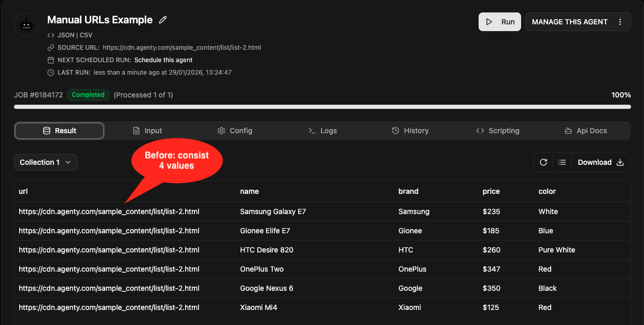Click the robot agent avatar icon

[x=26, y=24]
